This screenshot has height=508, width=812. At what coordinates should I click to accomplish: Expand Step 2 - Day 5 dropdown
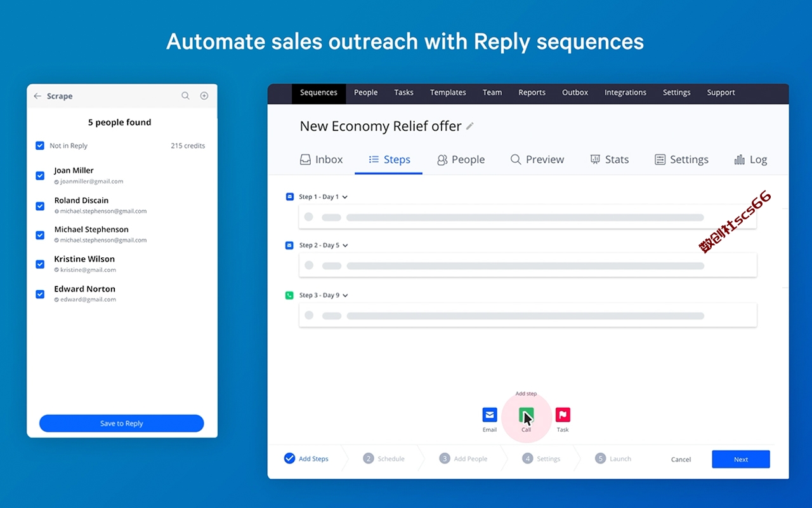[345, 245]
